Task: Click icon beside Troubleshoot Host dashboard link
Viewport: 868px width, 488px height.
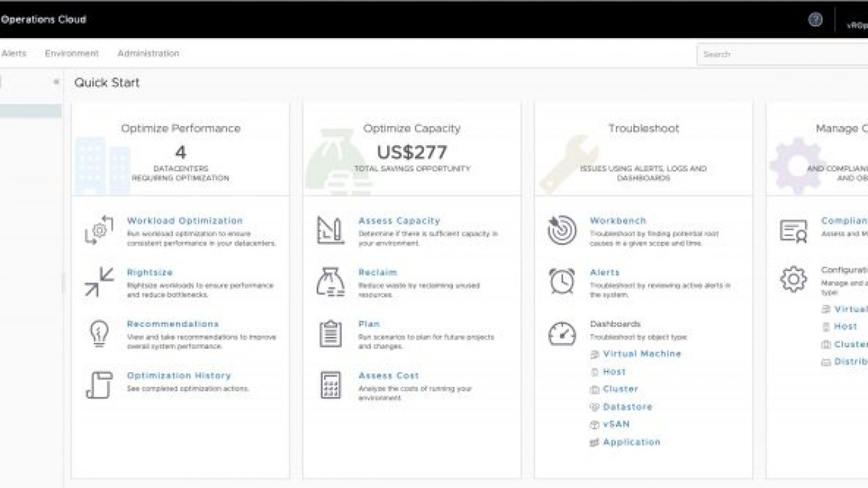Action: tap(595, 371)
